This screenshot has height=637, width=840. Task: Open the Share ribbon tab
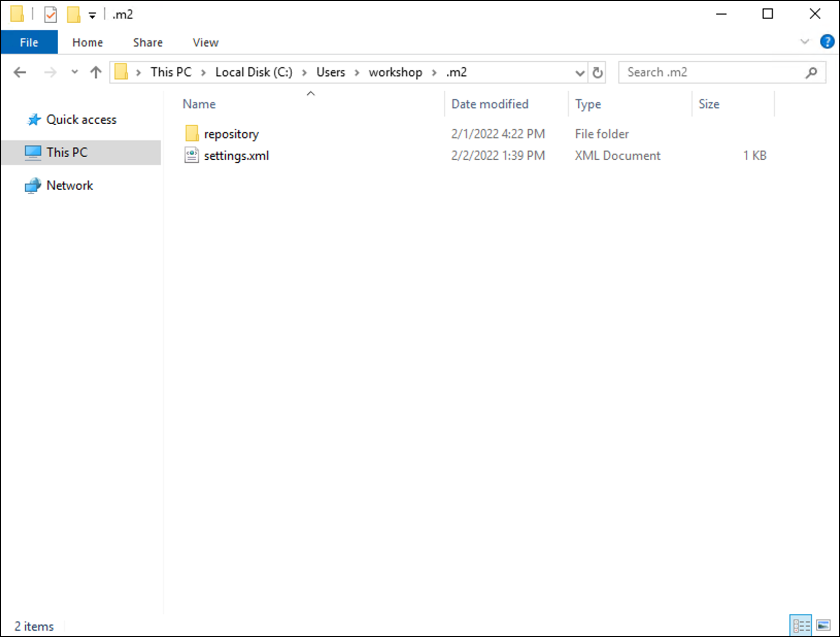(147, 42)
